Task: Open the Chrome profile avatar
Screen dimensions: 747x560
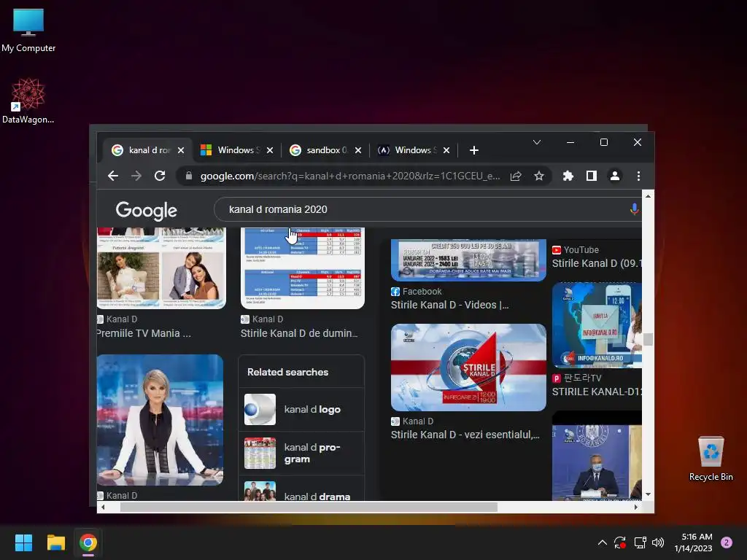Action: pos(614,176)
